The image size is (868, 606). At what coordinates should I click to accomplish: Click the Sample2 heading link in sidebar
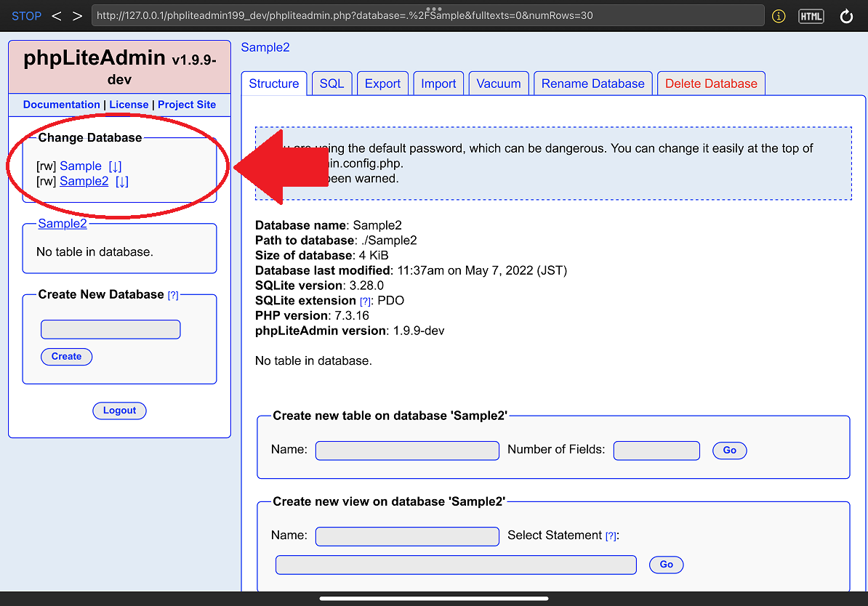pyautogui.click(x=63, y=224)
